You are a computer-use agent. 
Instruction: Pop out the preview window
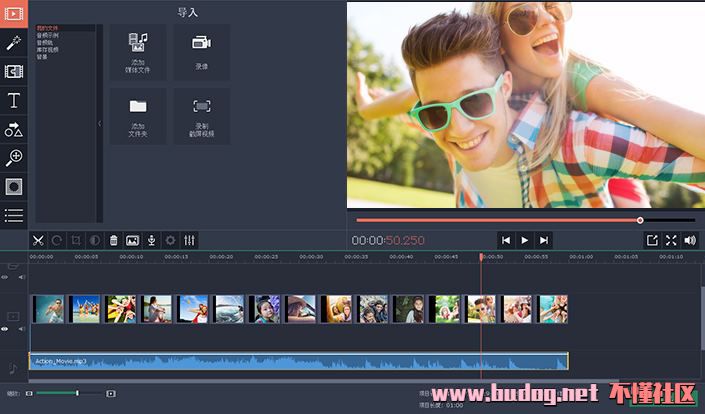pos(652,240)
